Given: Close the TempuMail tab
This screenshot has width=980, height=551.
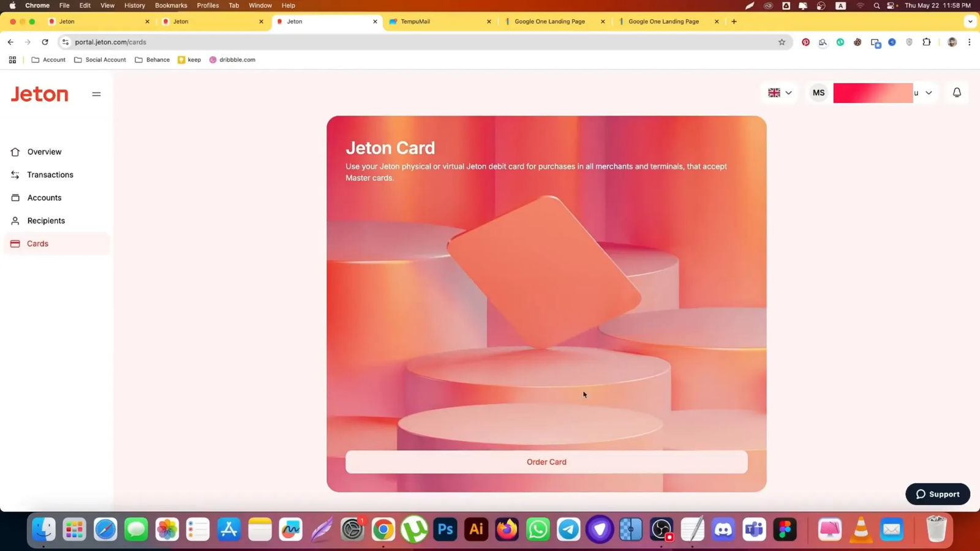Looking at the screenshot, I should [489, 21].
